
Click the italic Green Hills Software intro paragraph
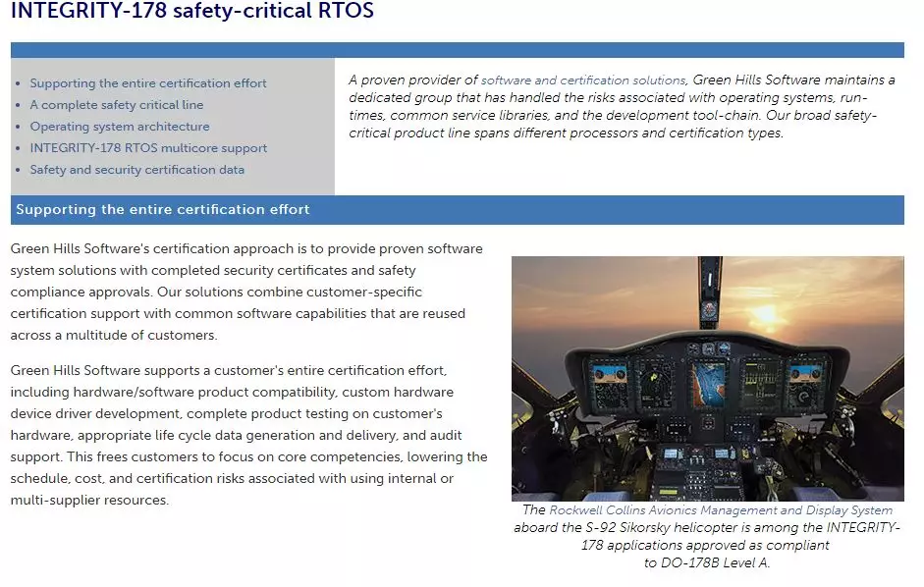[623, 107]
